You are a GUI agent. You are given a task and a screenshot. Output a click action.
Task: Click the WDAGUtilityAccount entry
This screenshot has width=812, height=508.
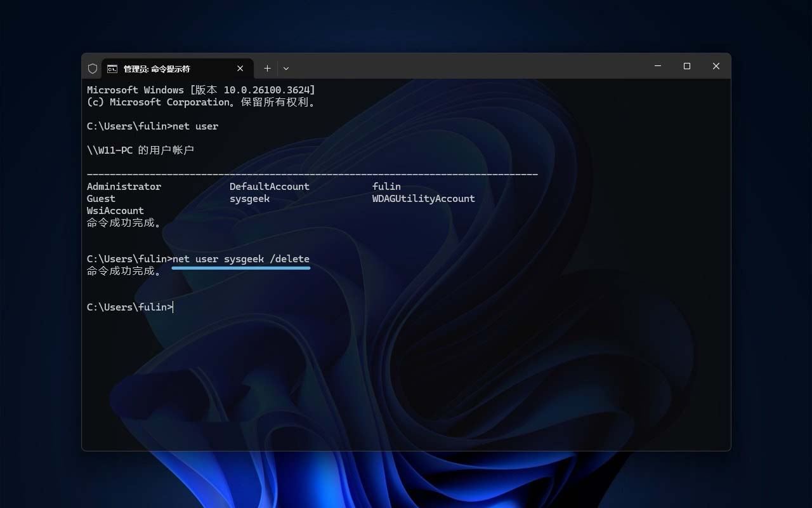423,199
